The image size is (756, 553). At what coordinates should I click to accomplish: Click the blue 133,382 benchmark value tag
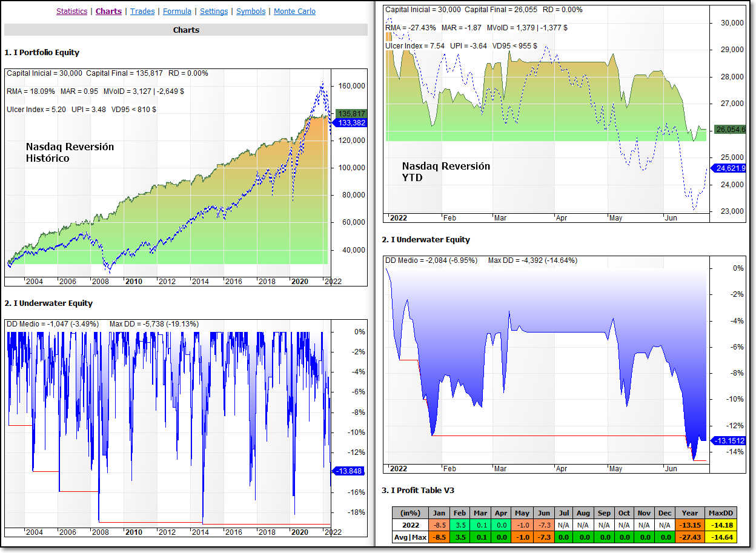[x=350, y=123]
